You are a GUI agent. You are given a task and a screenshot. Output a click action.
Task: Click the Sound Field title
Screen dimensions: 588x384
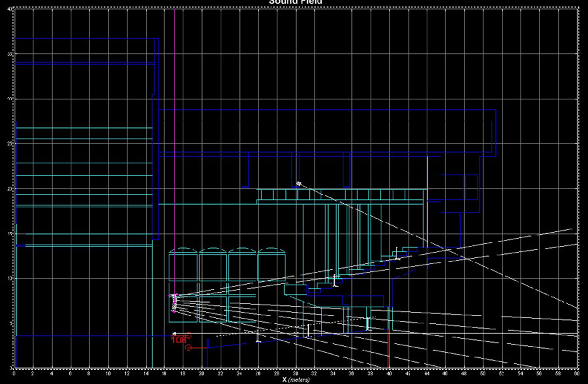[295, 2]
